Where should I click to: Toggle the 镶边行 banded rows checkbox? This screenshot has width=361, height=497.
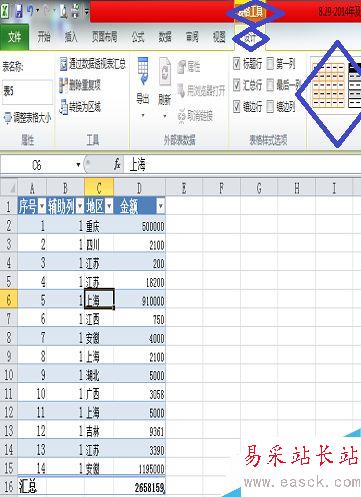click(236, 107)
